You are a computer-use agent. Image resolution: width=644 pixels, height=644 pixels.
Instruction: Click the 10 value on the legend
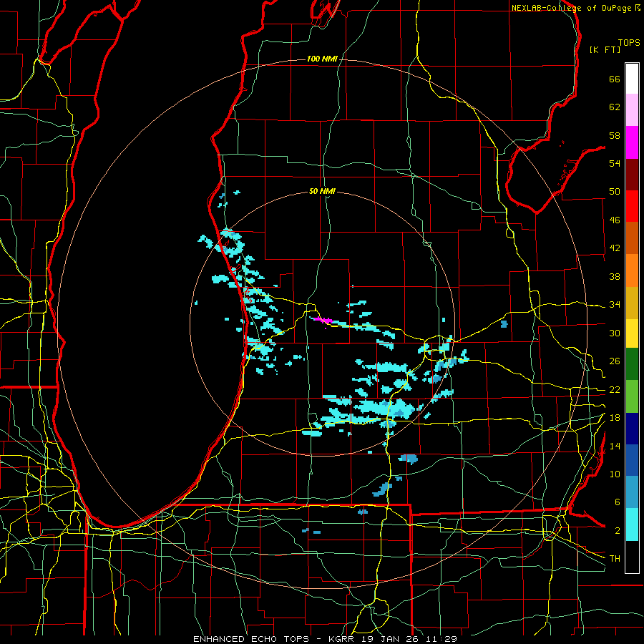coord(615,474)
